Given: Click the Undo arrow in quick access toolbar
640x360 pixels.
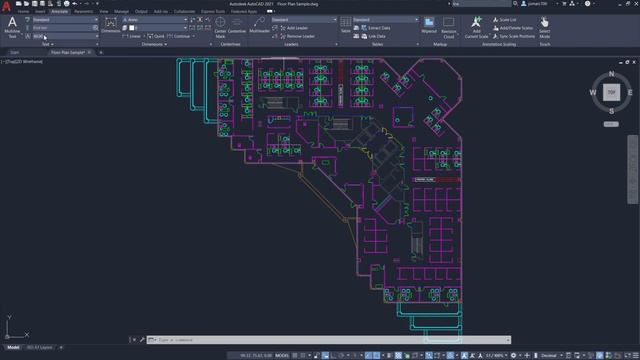Looking at the screenshot, I should (x=75, y=4).
